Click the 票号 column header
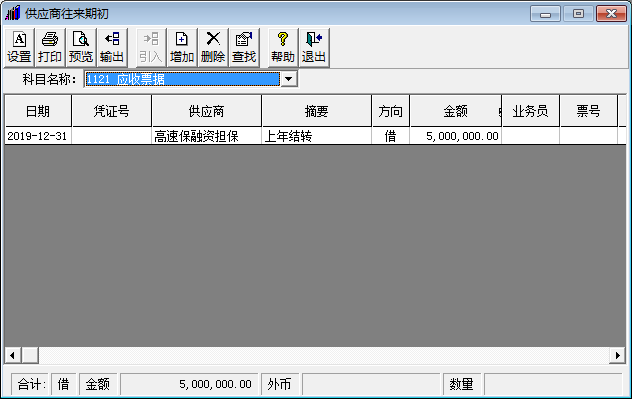The height and width of the screenshot is (399, 632). [588, 111]
